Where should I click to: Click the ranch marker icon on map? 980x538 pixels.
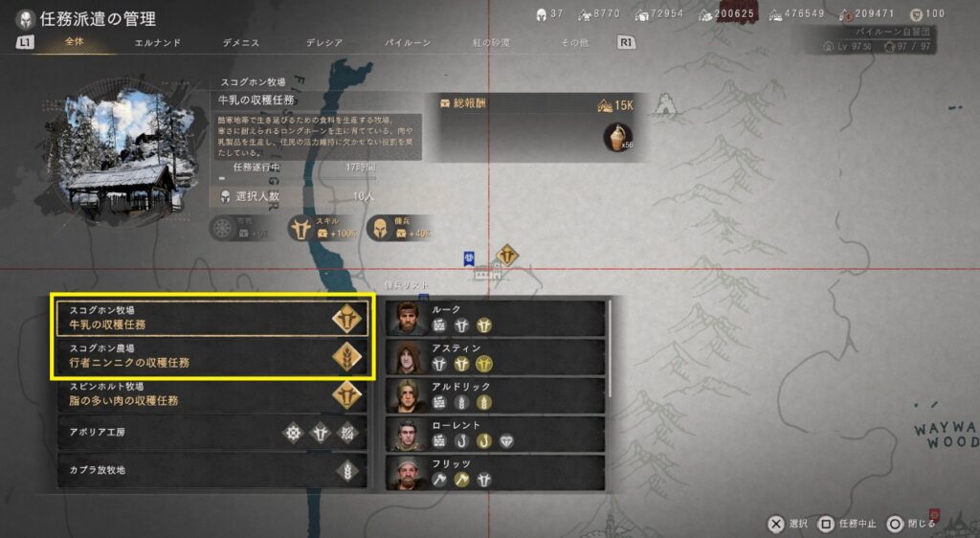[x=507, y=255]
